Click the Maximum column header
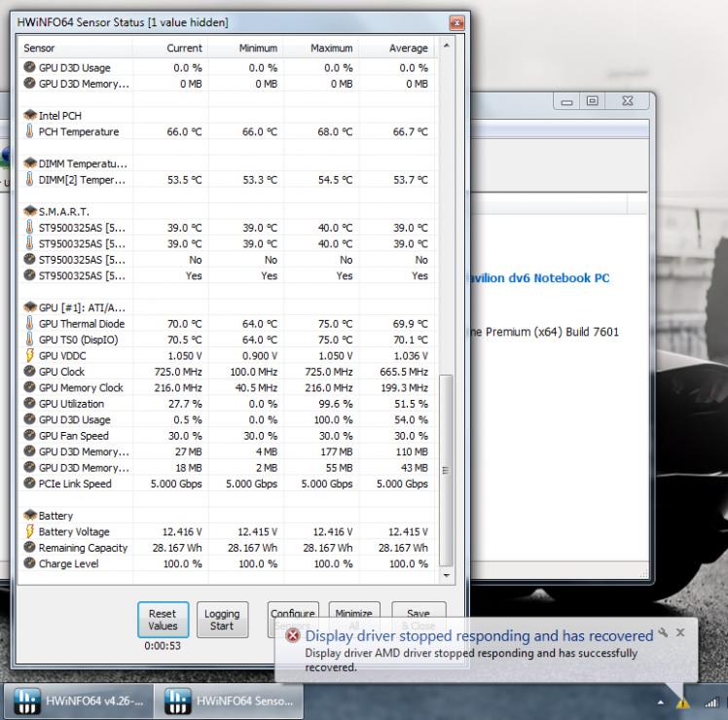 (x=331, y=48)
